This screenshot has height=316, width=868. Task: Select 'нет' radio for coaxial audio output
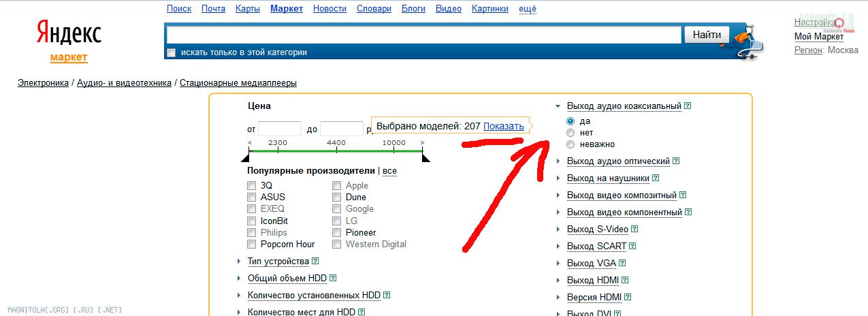point(570,132)
